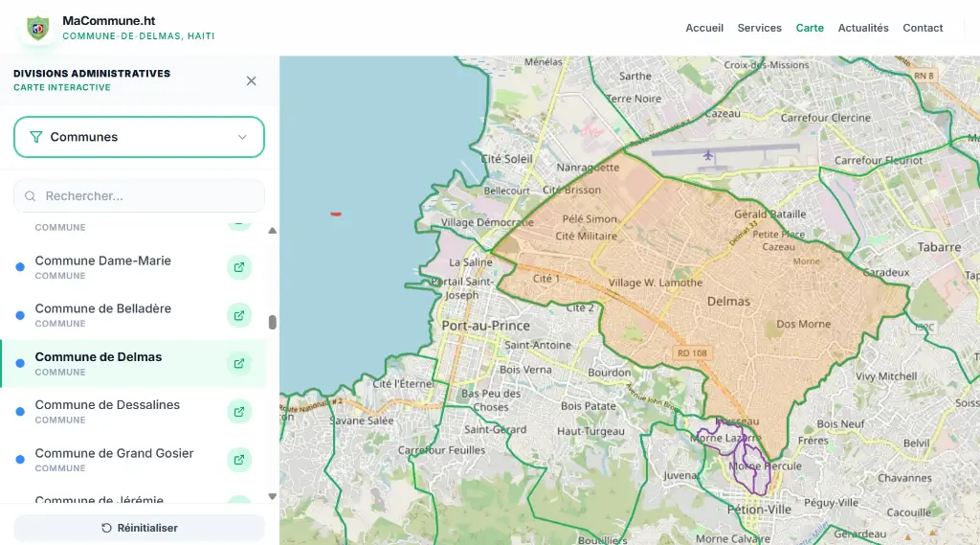Image resolution: width=980 pixels, height=545 pixels.
Task: Open the Contact page
Action: (923, 28)
